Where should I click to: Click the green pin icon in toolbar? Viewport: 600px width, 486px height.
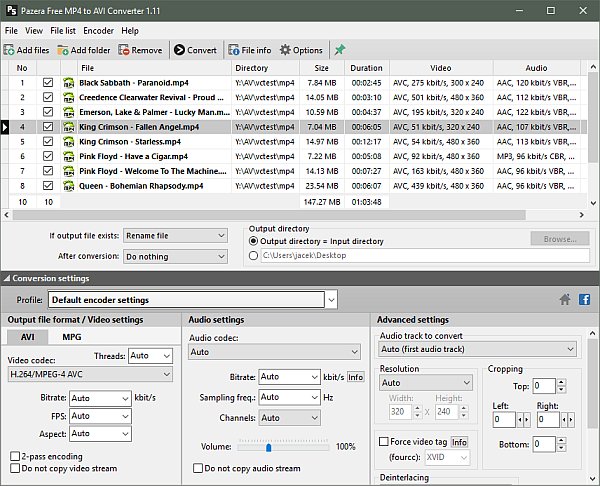pyautogui.click(x=340, y=50)
